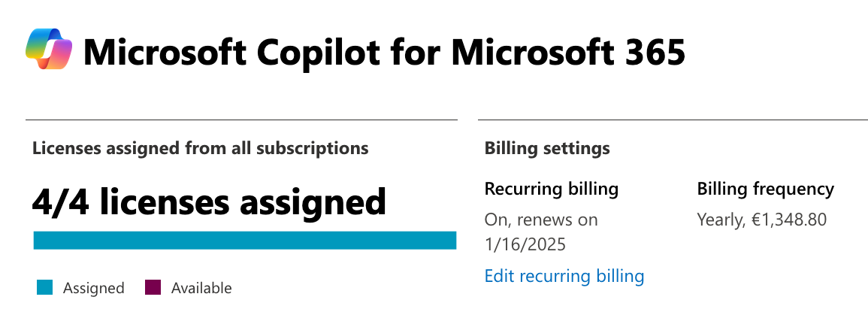Screen dimensions: 868x312
Task: Click the blue license usage bar
Action: [245, 241]
